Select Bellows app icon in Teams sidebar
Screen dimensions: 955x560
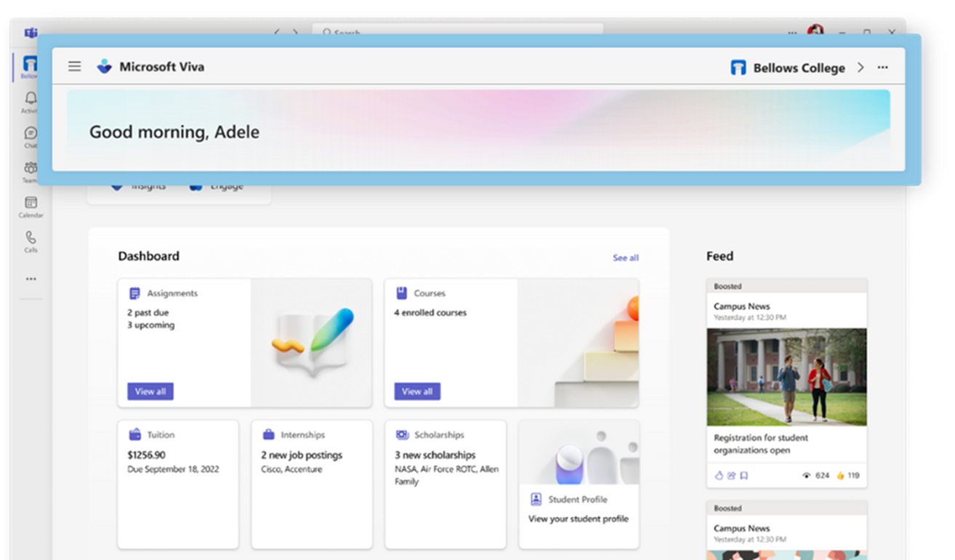click(30, 66)
